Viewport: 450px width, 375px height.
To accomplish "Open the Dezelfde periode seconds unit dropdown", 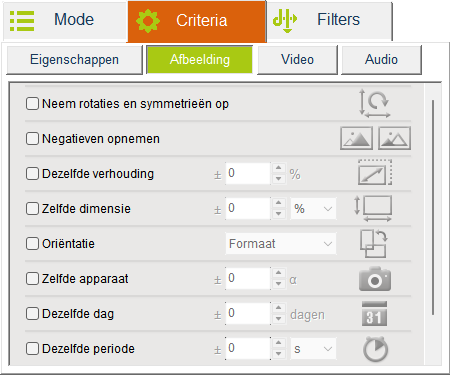I will (313, 349).
